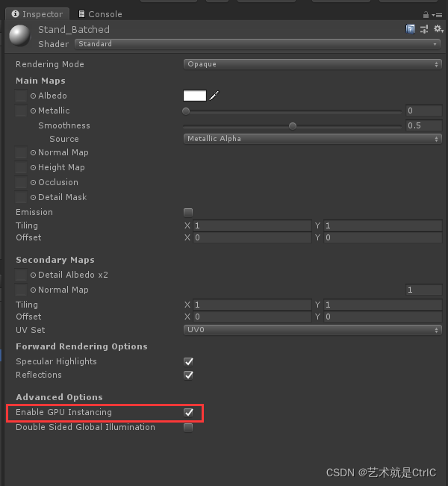Image resolution: width=448 pixels, height=486 pixels.
Task: Select the Inspector tab
Action: (x=37, y=14)
